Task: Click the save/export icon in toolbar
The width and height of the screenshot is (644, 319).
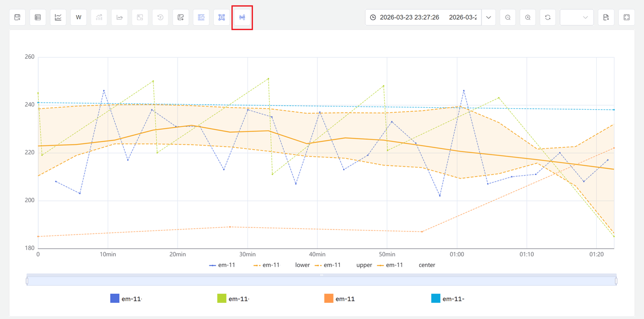Action: click(18, 18)
